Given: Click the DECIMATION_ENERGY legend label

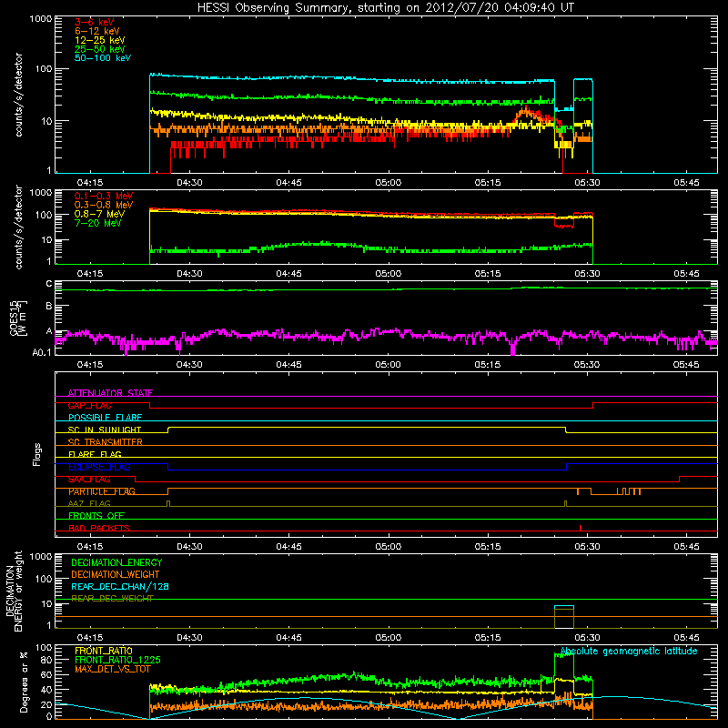Looking at the screenshot, I should click(x=116, y=562).
